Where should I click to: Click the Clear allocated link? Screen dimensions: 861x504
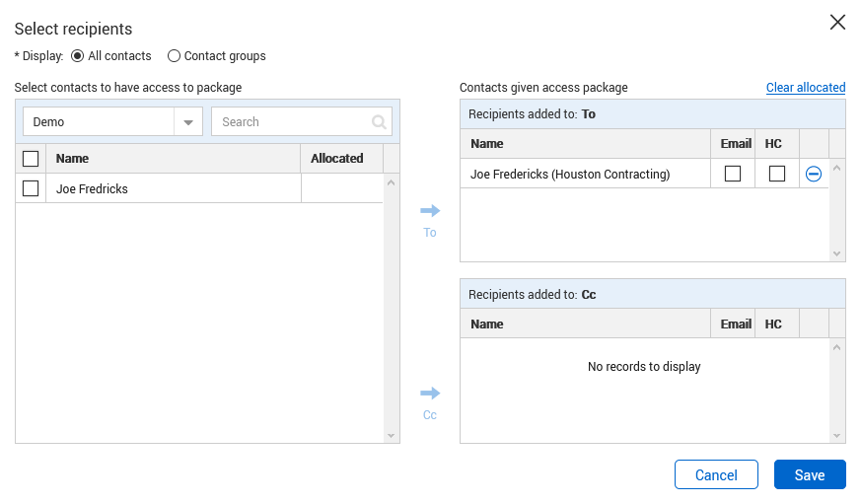pos(805,88)
